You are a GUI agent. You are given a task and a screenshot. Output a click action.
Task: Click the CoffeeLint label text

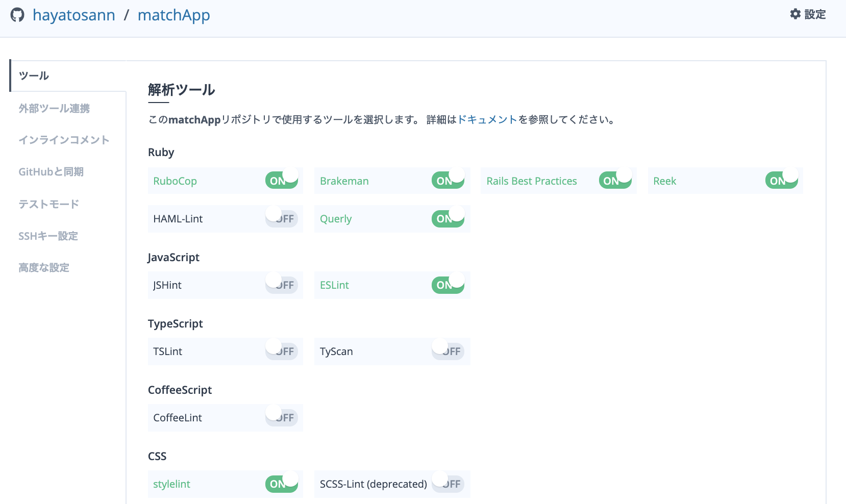pyautogui.click(x=178, y=418)
